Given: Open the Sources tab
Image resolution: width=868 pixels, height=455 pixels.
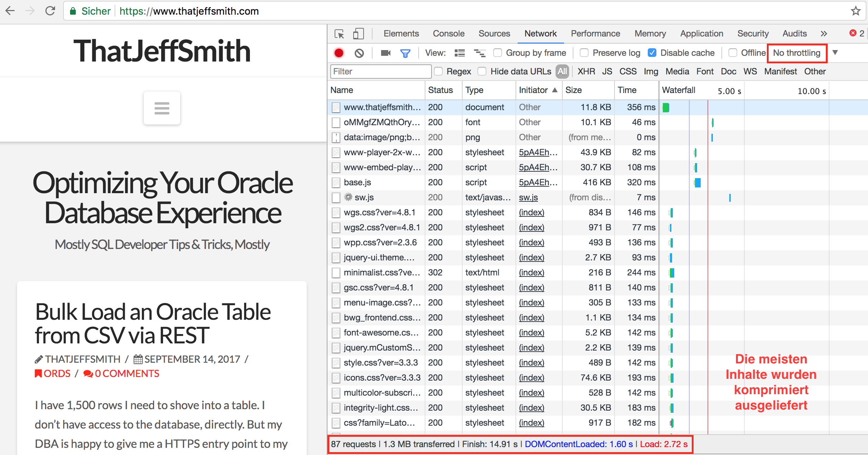Looking at the screenshot, I should click(494, 34).
